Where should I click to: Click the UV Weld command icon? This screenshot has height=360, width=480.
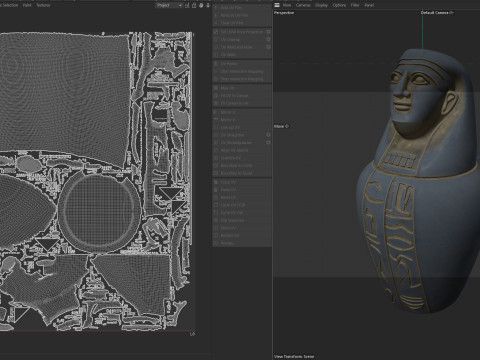[x=216, y=55]
